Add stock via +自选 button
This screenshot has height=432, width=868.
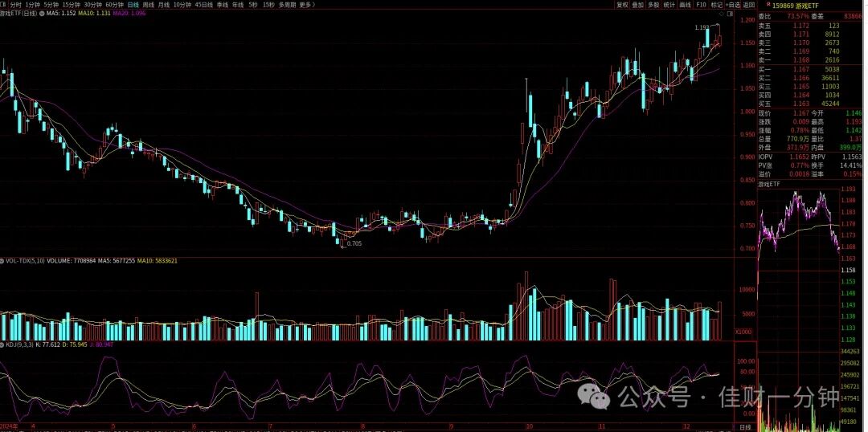coord(733,5)
